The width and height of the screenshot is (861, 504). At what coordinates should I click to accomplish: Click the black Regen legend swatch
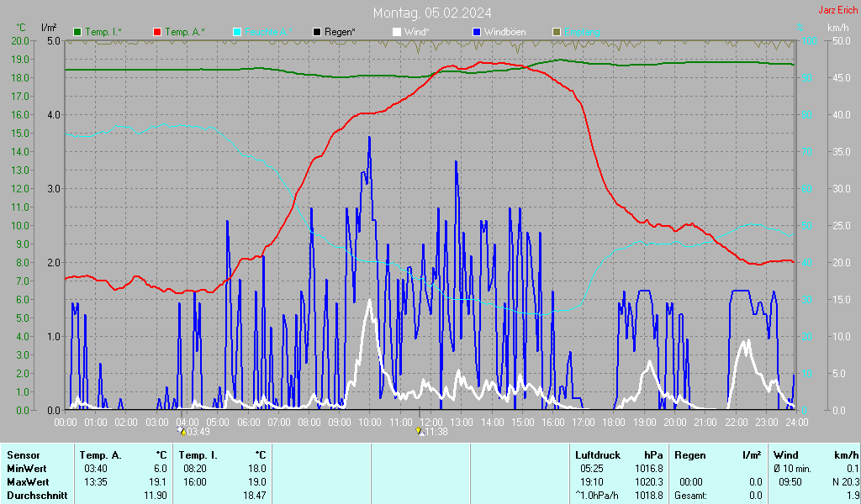pyautogui.click(x=317, y=32)
